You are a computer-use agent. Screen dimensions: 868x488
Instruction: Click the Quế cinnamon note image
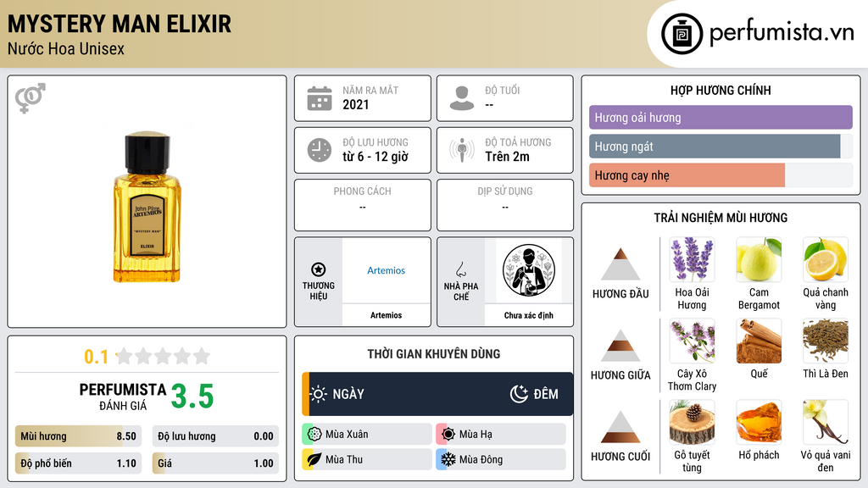click(759, 341)
